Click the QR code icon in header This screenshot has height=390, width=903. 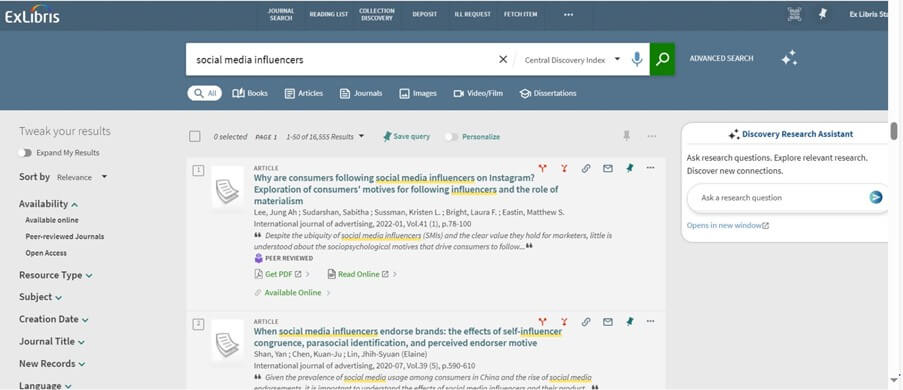click(x=795, y=14)
